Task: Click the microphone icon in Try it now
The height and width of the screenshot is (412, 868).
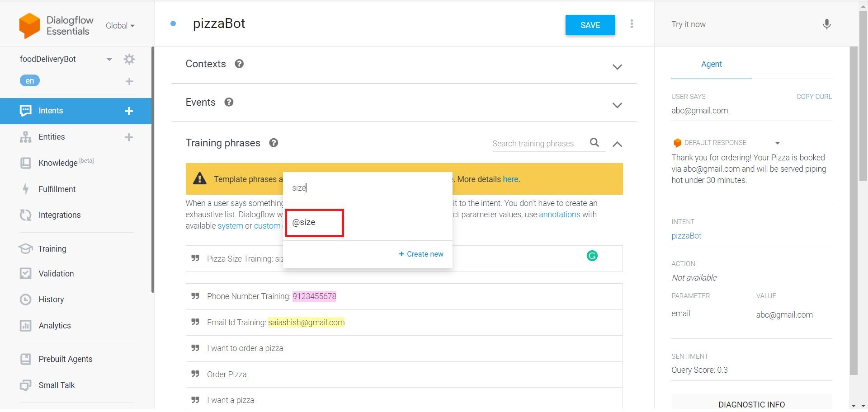Action: click(x=826, y=24)
